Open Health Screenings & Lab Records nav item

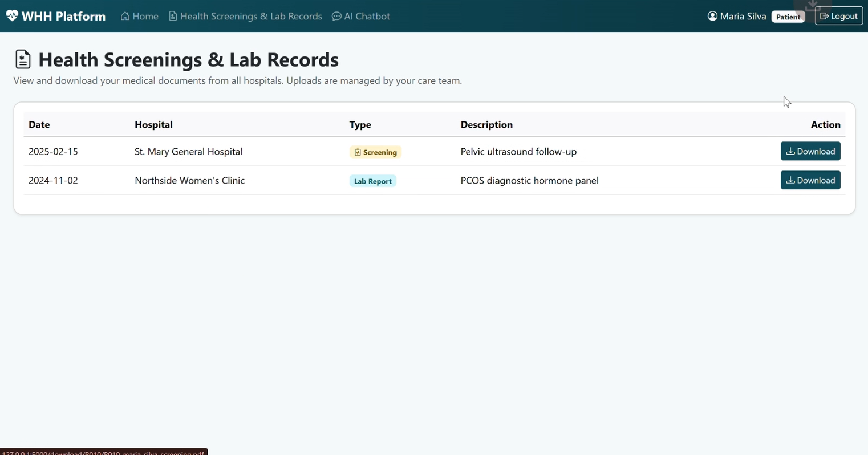click(x=245, y=16)
